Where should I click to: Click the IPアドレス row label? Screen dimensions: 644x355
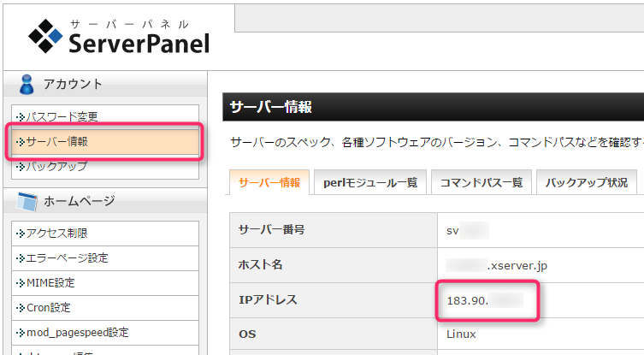[268, 300]
